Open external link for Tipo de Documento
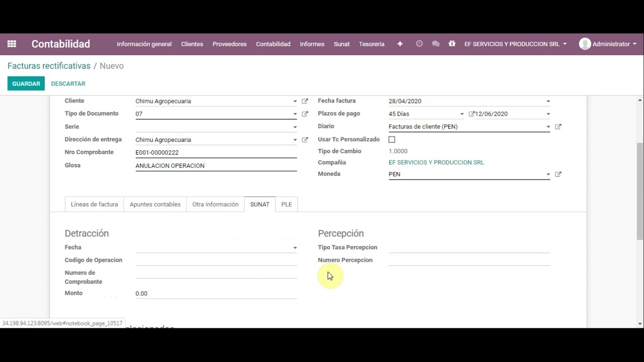Screen dimensions: 644x362 point(305,114)
